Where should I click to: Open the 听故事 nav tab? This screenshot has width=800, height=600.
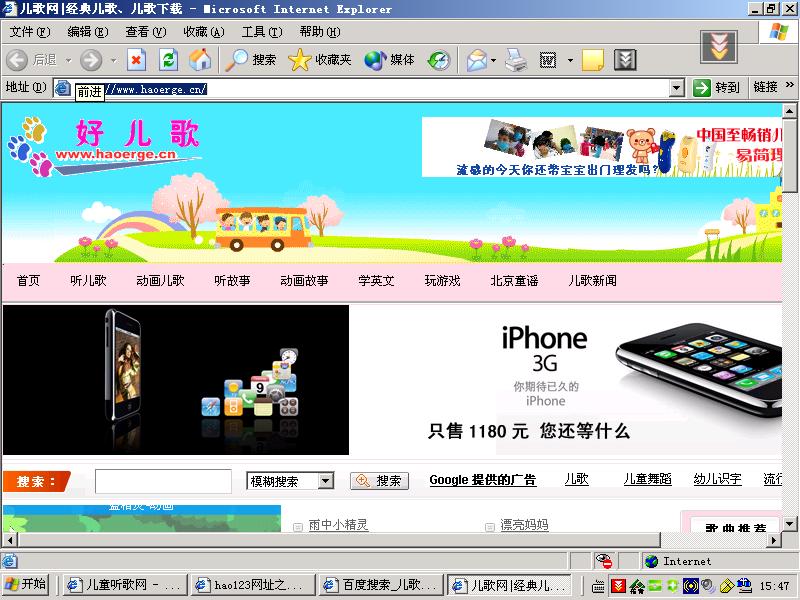[232, 281]
